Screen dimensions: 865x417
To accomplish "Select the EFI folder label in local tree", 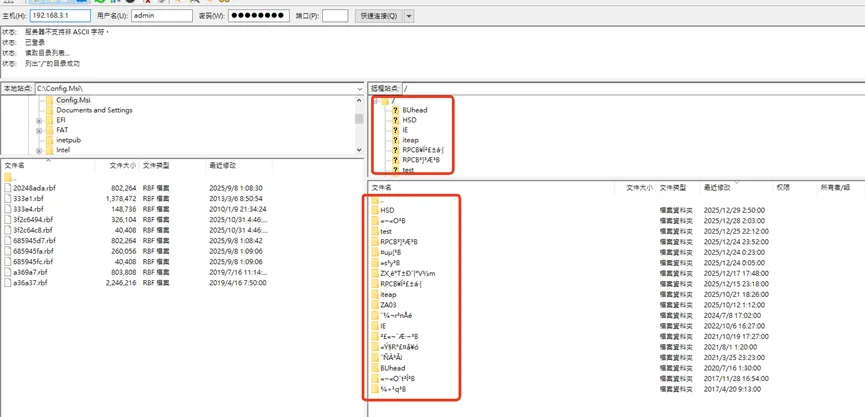I will (x=61, y=120).
